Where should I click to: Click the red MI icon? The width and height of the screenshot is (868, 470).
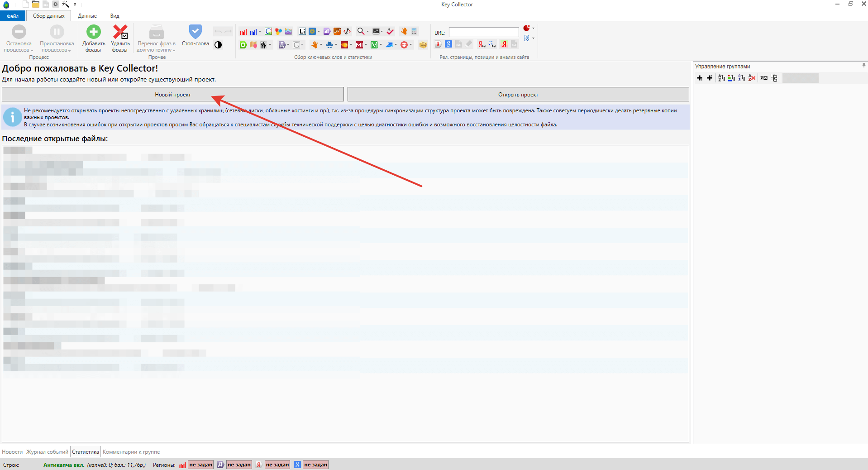[x=359, y=45]
